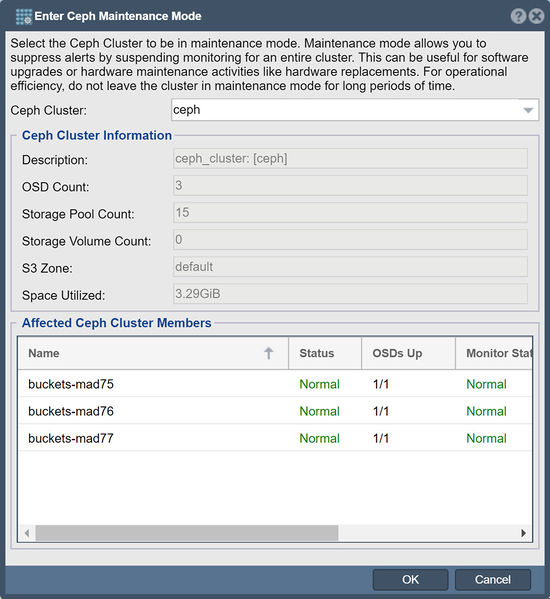Click the Ceph grid icon in title bar
The width and height of the screenshot is (550, 599).
tap(24, 16)
